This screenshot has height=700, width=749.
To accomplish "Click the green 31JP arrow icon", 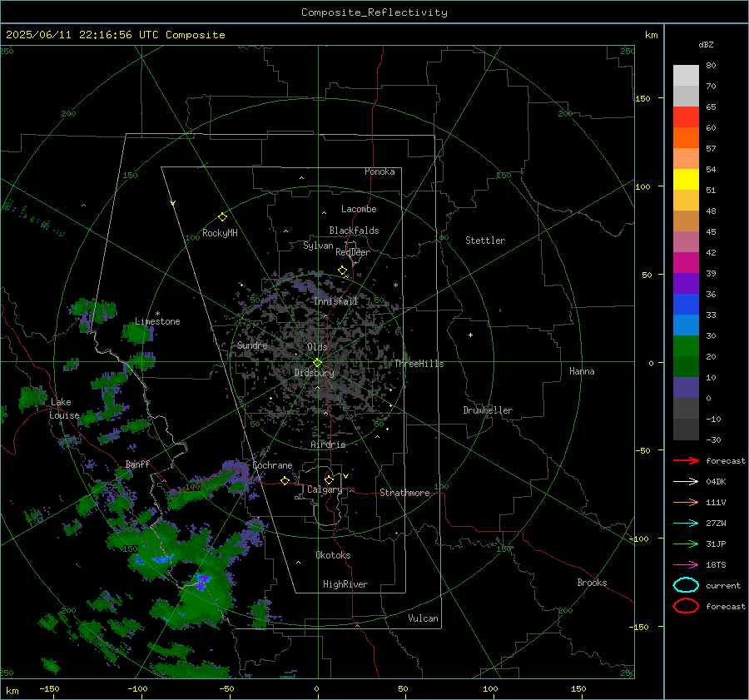I will click(686, 544).
